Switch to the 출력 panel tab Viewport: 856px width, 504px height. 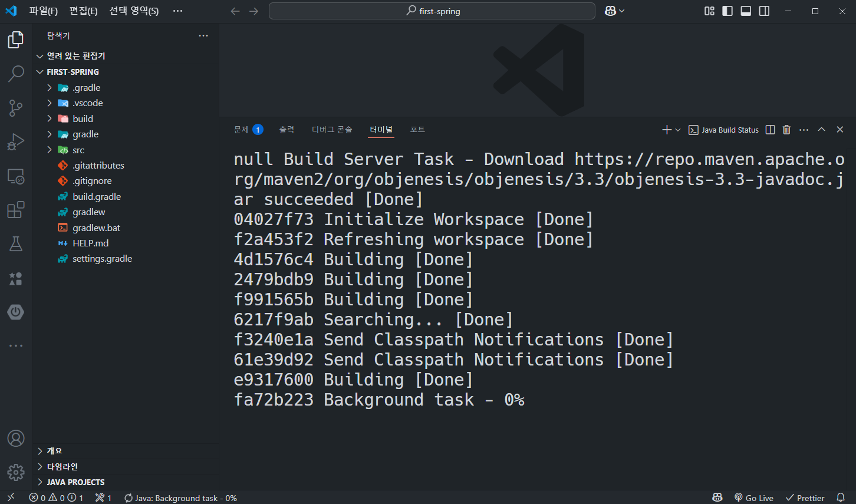click(287, 130)
